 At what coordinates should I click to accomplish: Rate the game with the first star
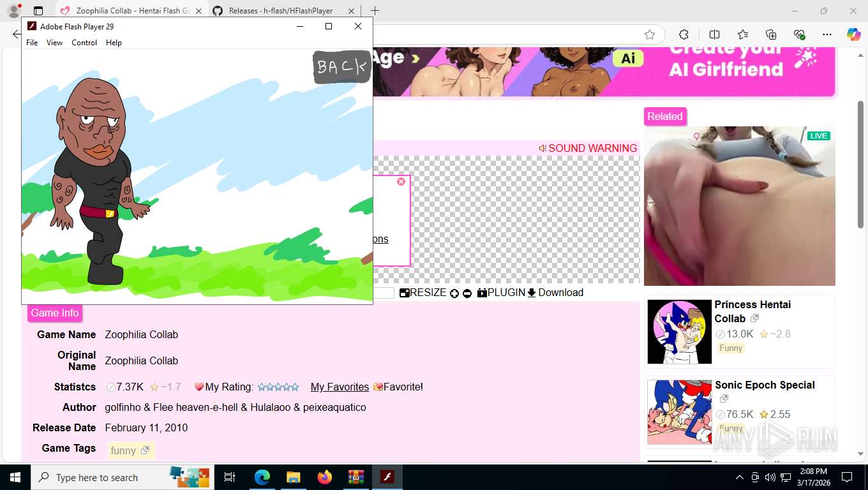(x=261, y=387)
